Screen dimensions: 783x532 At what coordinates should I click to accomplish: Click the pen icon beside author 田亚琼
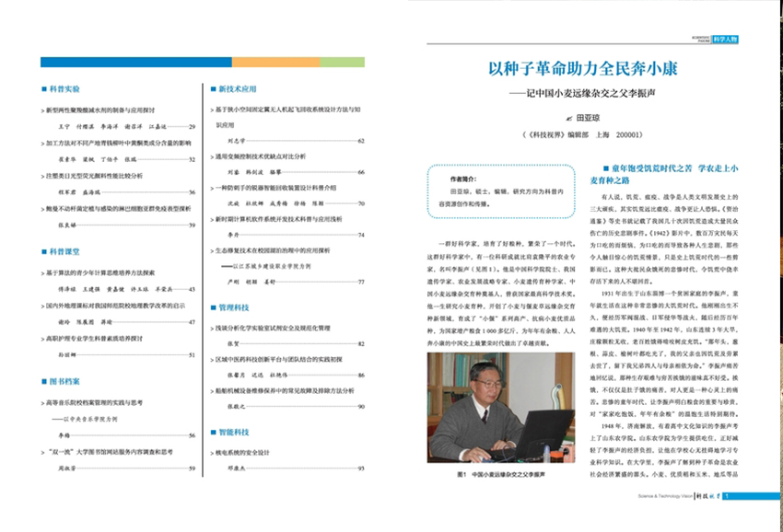[x=567, y=119]
